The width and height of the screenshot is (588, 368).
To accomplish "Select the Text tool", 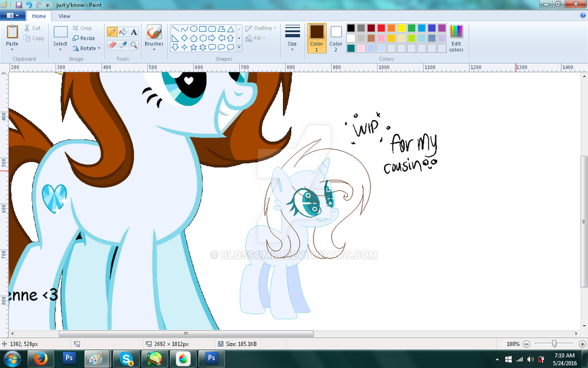I will 134,32.
